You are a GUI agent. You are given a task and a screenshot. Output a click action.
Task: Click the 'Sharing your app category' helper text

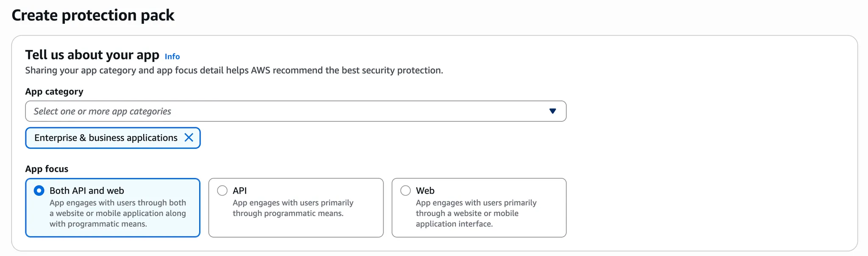click(234, 70)
